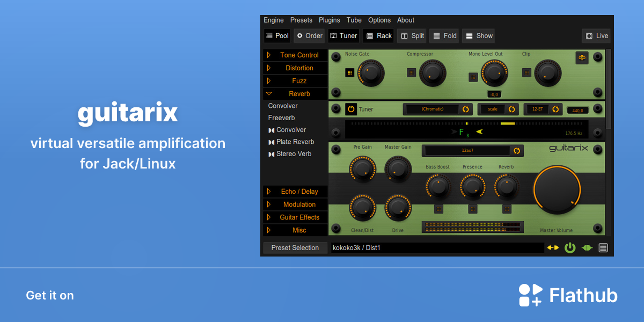The image size is (644, 322).
Task: Click the 440,0 reference pitch field
Action: pos(577,110)
